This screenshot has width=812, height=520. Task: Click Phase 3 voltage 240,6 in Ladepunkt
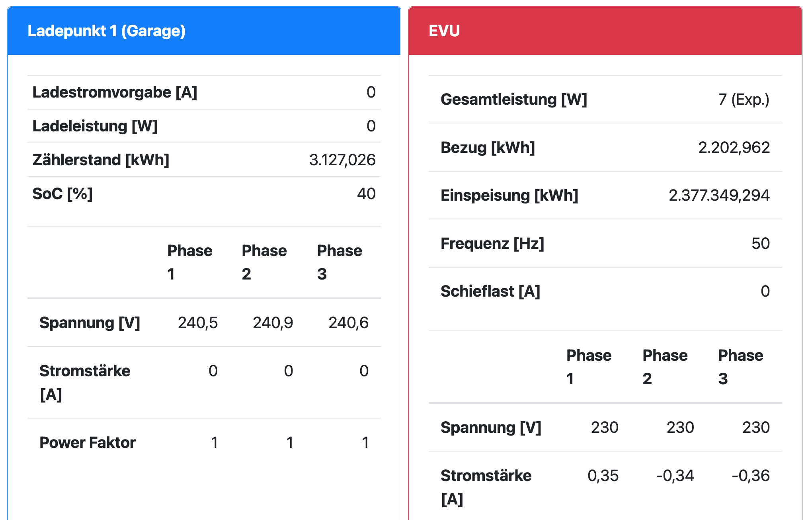348,323
